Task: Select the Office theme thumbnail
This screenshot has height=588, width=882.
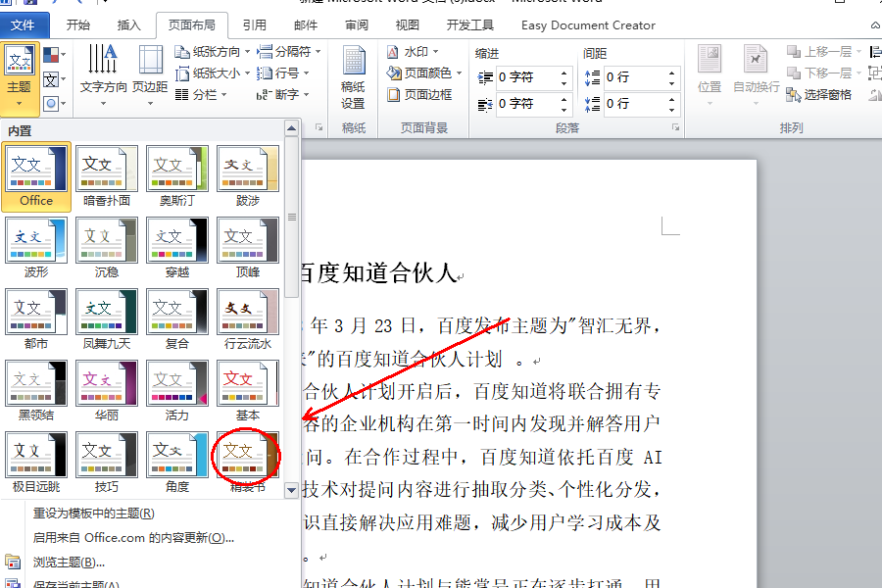Action: coord(36,176)
